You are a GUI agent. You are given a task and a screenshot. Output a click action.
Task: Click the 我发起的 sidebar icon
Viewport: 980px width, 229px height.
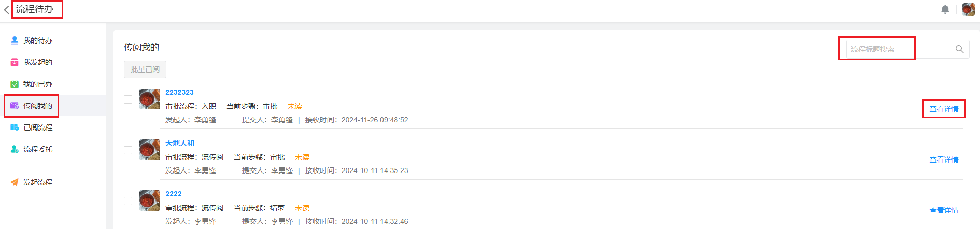[15, 62]
